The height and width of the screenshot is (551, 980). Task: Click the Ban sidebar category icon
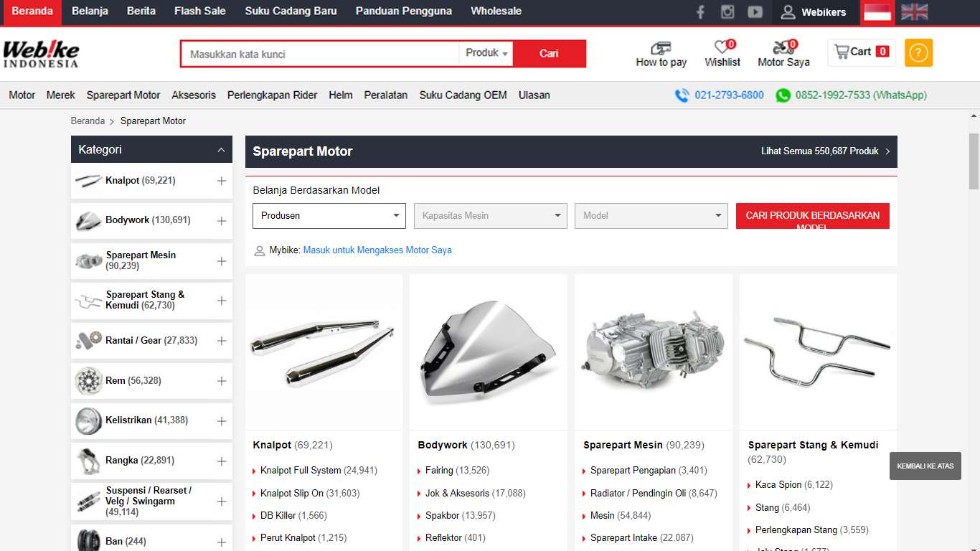tap(88, 540)
